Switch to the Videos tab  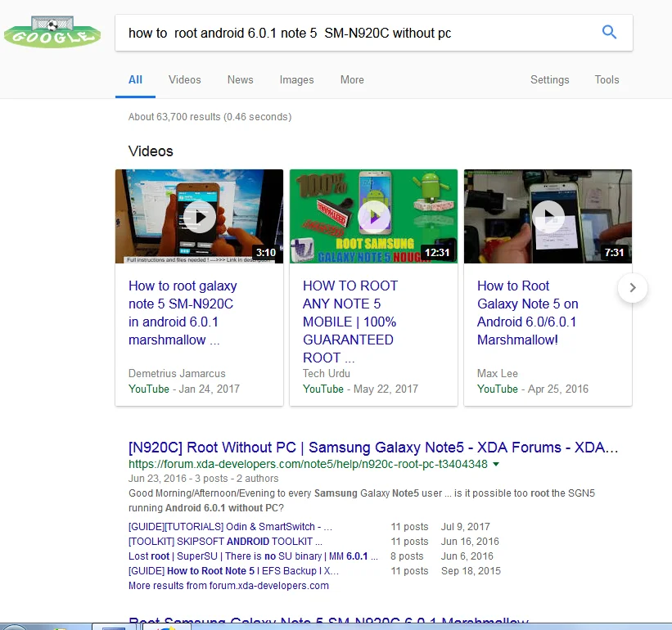pos(184,79)
